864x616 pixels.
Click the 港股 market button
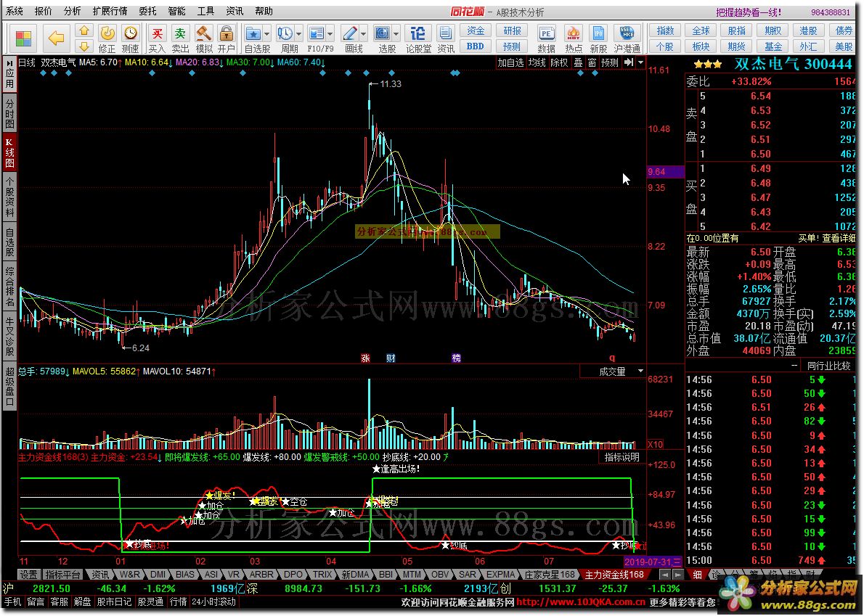[808, 30]
